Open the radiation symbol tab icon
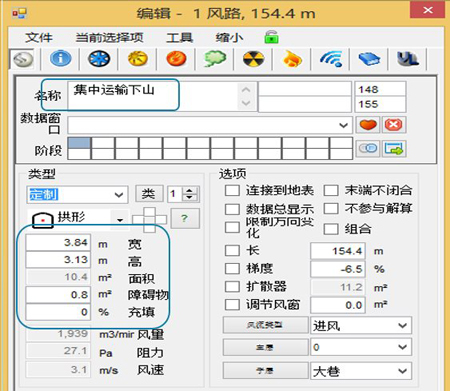Viewport: 450px width, 391px height. (x=253, y=59)
